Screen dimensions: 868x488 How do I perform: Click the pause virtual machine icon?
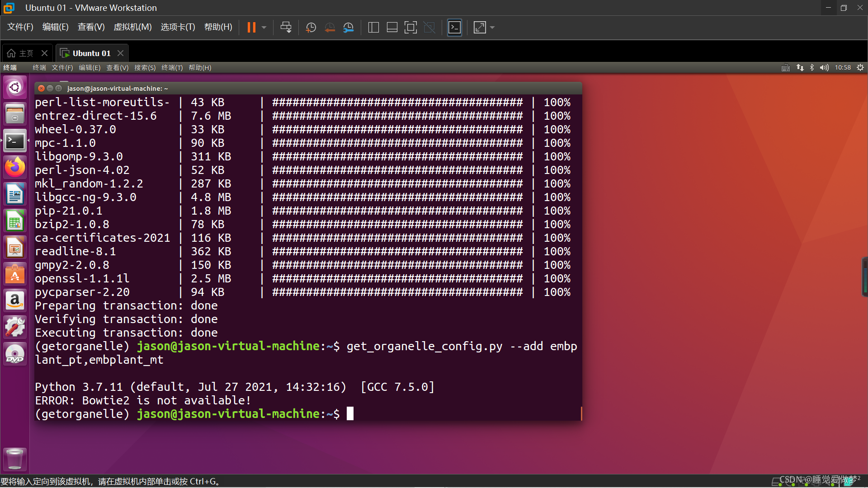[251, 28]
